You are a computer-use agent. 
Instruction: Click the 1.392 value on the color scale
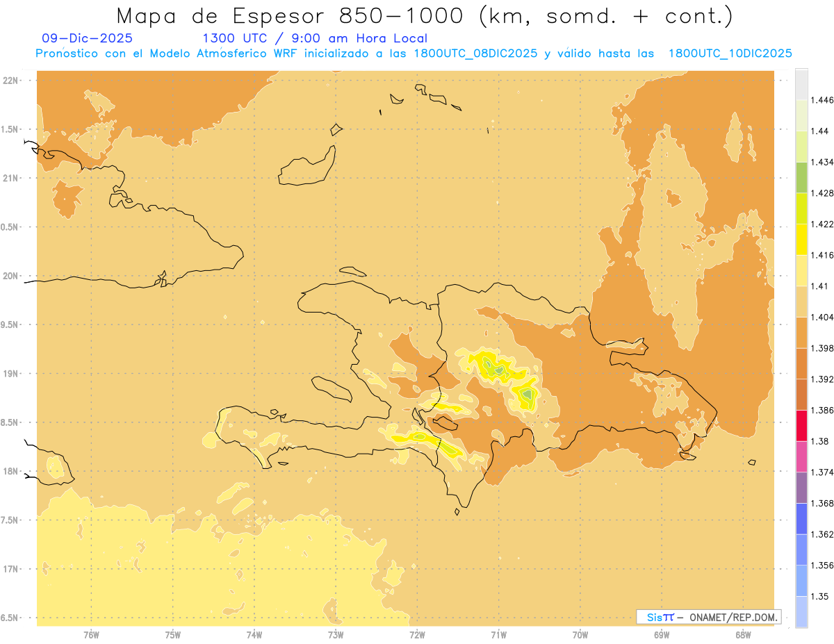(821, 379)
